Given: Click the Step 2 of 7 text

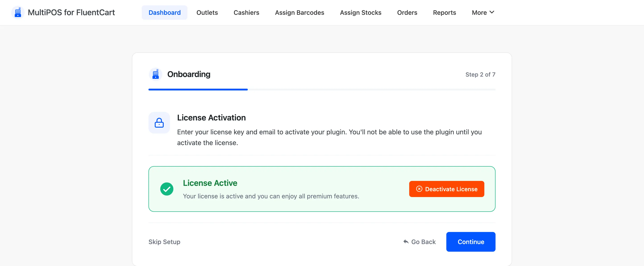Looking at the screenshot, I should 480,75.
